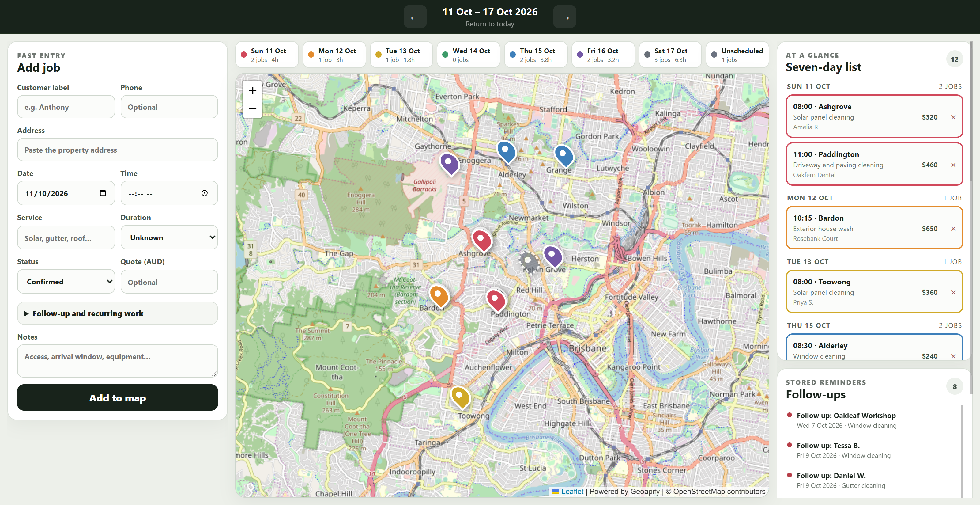The height and width of the screenshot is (505, 980).
Task: Open Follow up: Oakleaf Workshop reminder
Action: click(x=873, y=420)
